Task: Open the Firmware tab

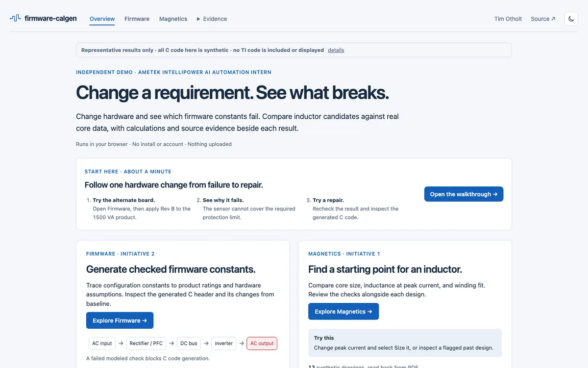Action: click(137, 19)
